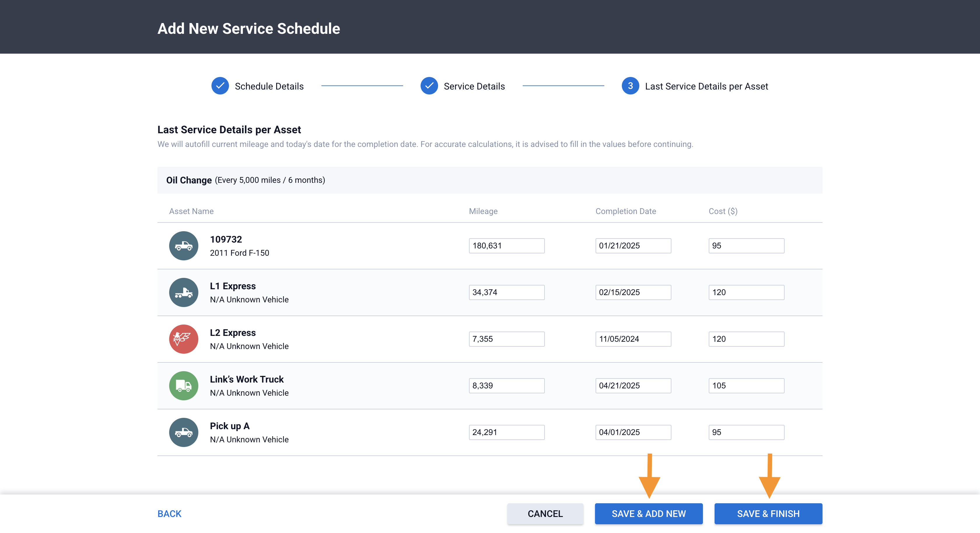980x533 pixels.
Task: Go to Schedule Details step label
Action: coord(269,86)
